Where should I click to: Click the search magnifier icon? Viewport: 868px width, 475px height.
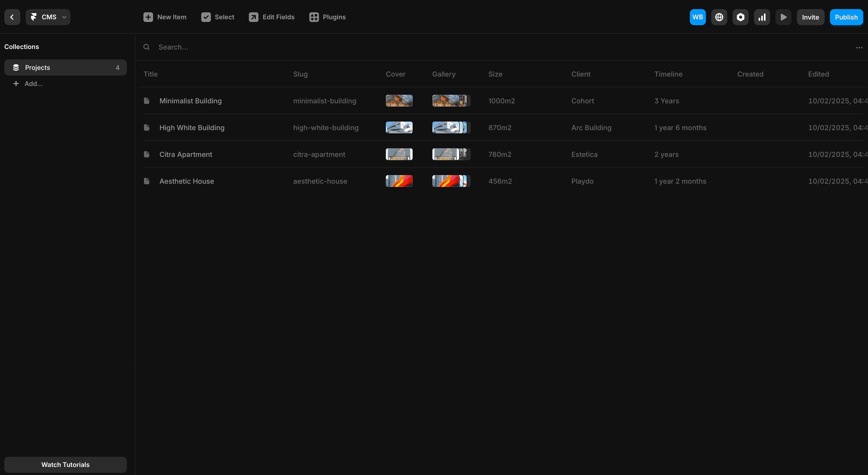[x=146, y=47]
